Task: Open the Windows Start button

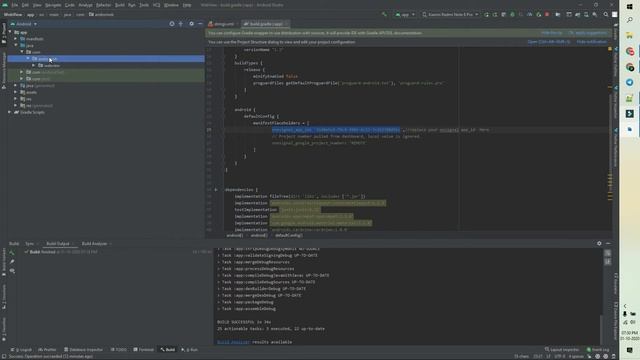Action: 629,7
